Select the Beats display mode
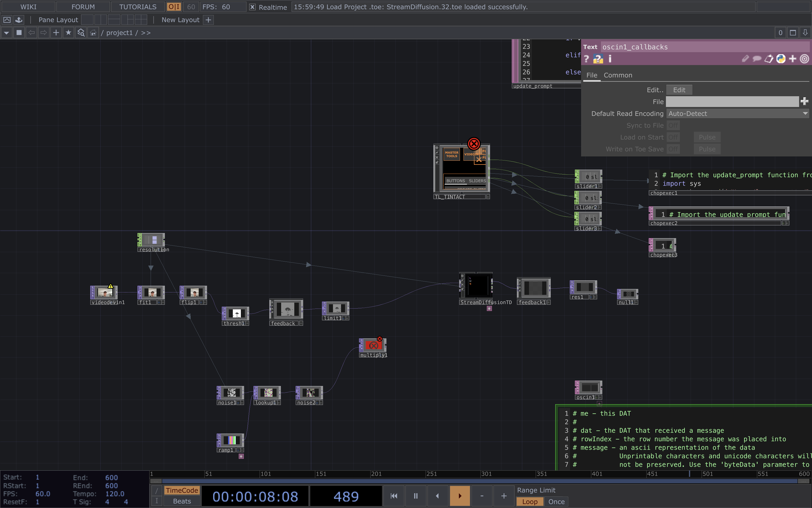Viewport: 812px width, 508px height. pyautogui.click(x=182, y=501)
